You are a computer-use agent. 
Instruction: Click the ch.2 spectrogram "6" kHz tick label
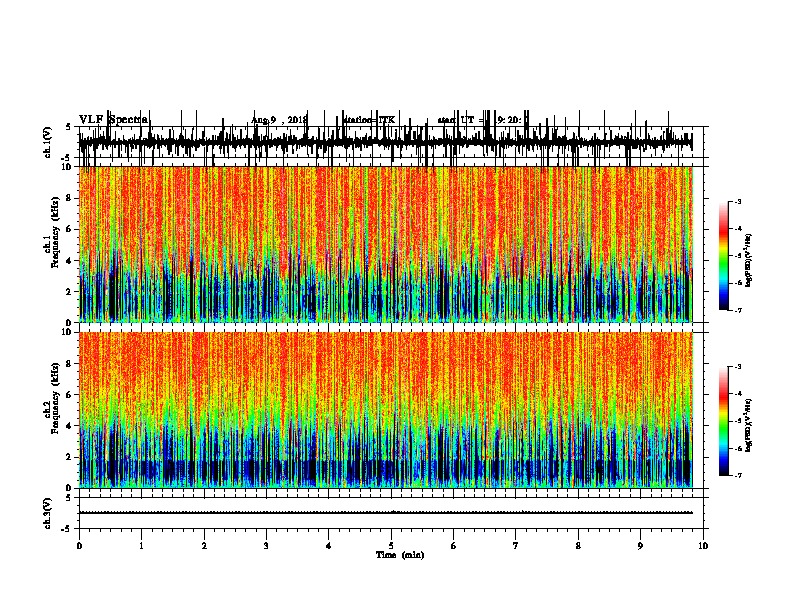click(x=69, y=394)
